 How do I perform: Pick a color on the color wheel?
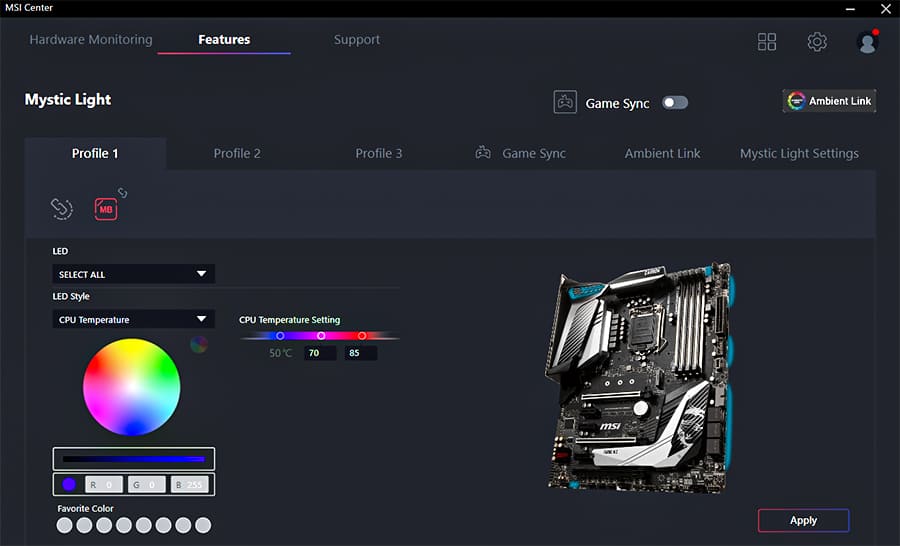coord(131,386)
